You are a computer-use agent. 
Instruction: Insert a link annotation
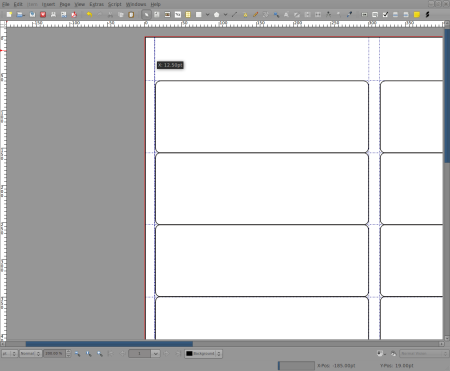pyautogui.click(x=427, y=15)
